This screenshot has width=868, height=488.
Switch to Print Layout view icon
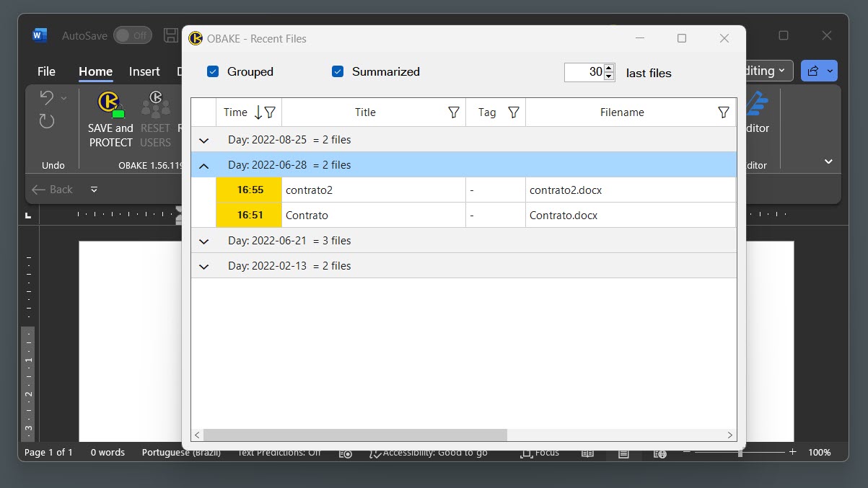624,453
